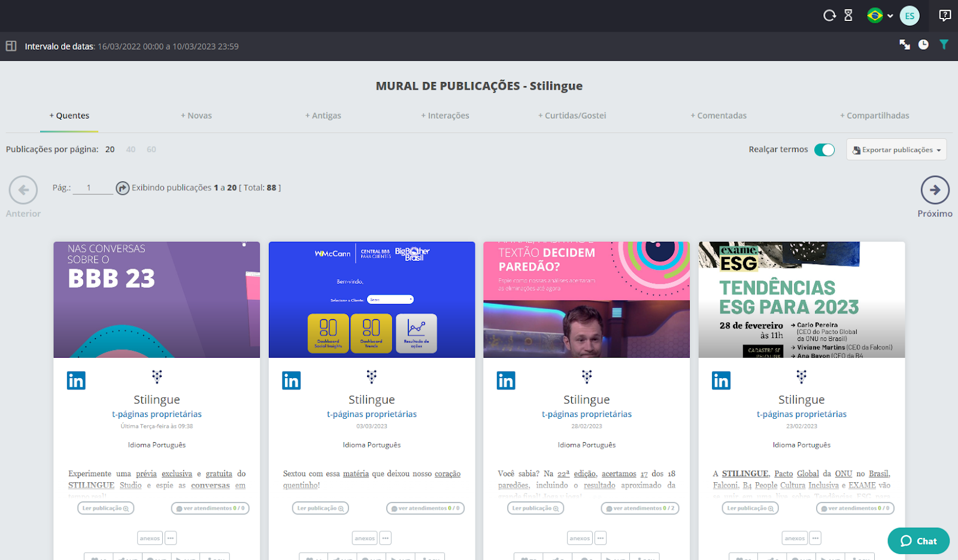Click Ler publicação on Pacto Global post
The width and height of the screenshot is (958, 560).
tap(750, 508)
